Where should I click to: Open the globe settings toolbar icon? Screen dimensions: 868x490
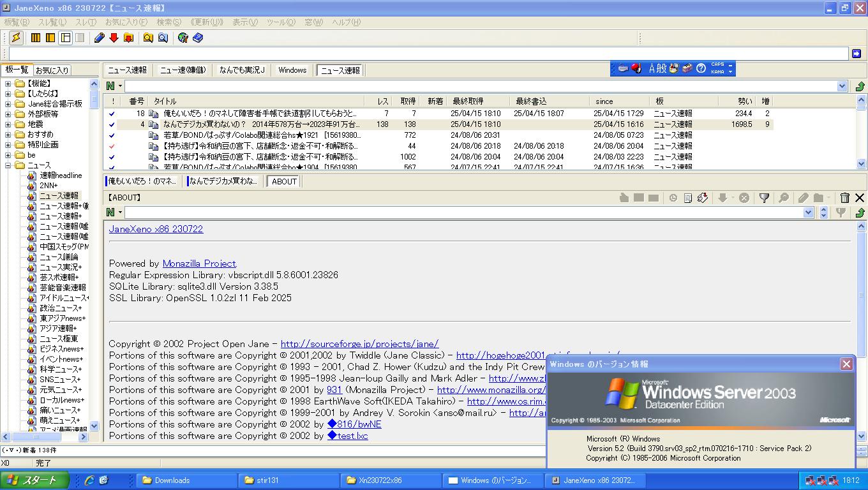pos(183,38)
